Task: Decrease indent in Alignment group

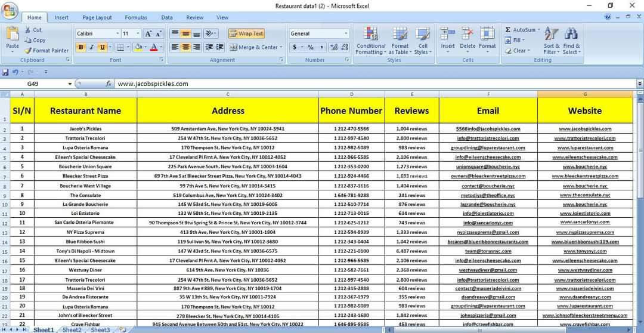Action: click(x=209, y=47)
